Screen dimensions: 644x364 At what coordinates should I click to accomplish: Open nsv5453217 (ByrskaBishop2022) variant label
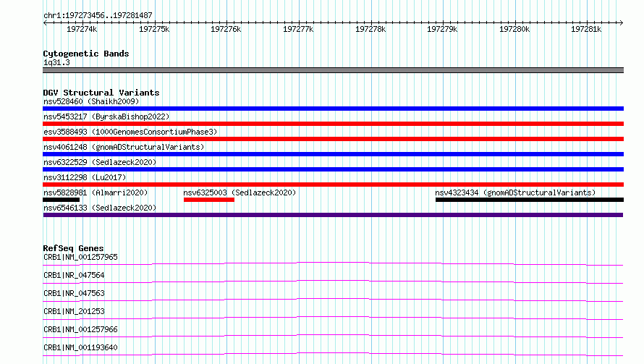106,117
